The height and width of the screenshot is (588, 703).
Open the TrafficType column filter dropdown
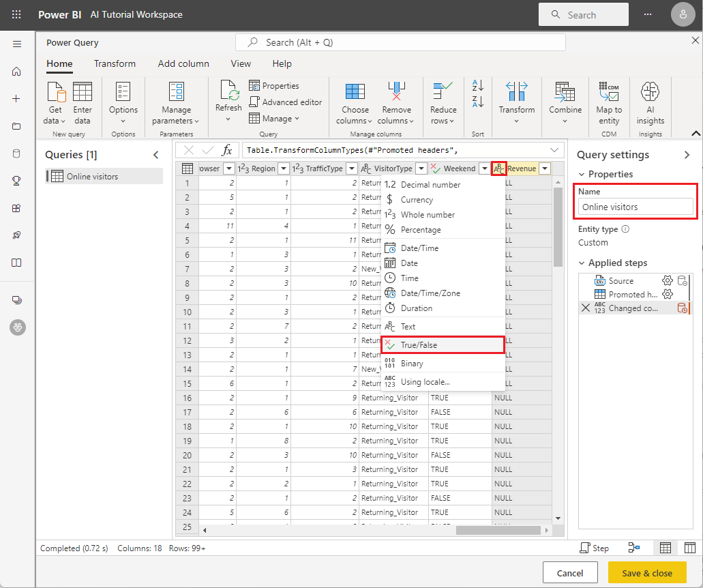click(x=352, y=168)
